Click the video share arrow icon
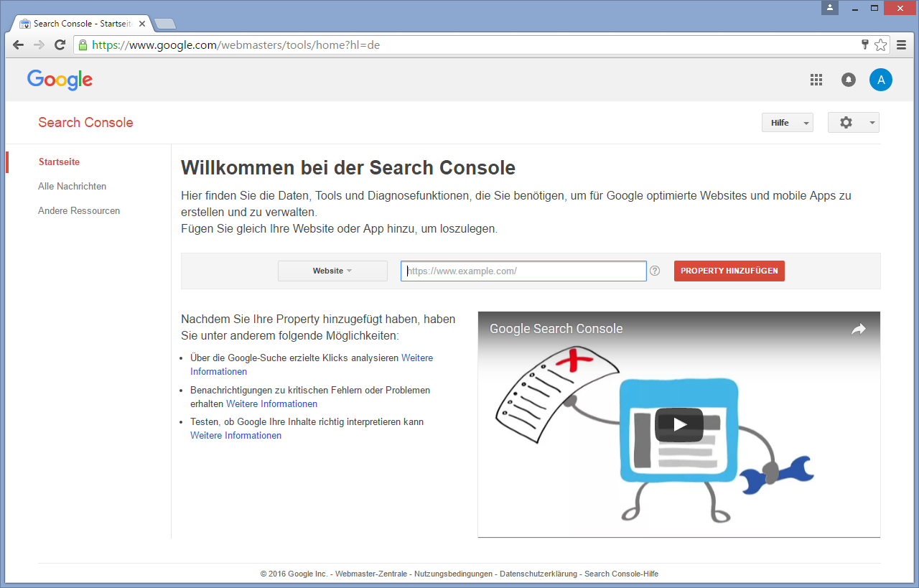Screen dimensions: 919x588 pyautogui.click(x=859, y=329)
